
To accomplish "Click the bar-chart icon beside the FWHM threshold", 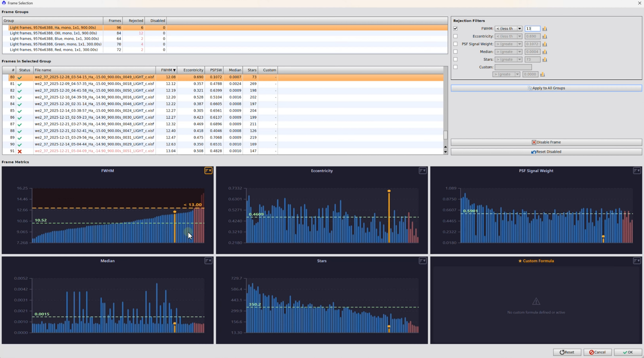I will pos(544,29).
